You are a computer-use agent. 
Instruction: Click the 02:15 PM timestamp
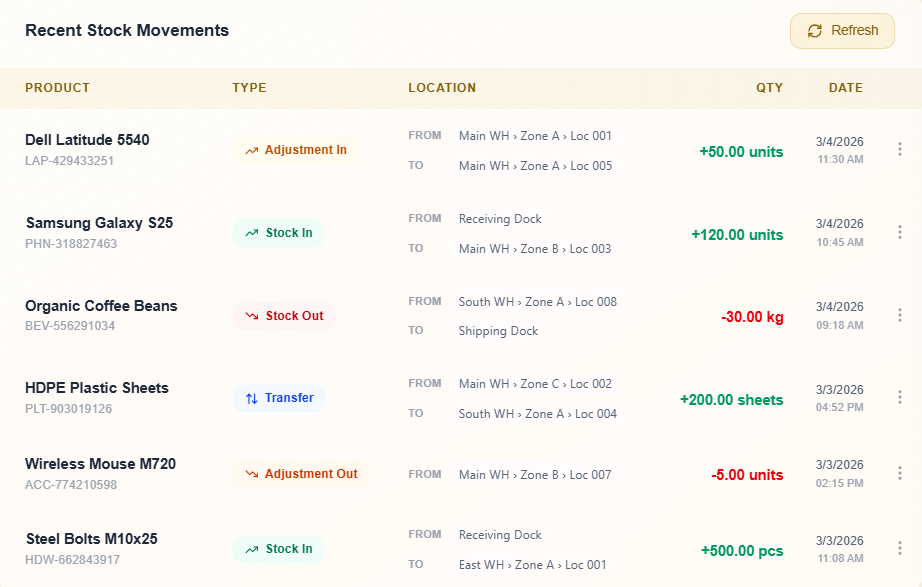click(840, 483)
